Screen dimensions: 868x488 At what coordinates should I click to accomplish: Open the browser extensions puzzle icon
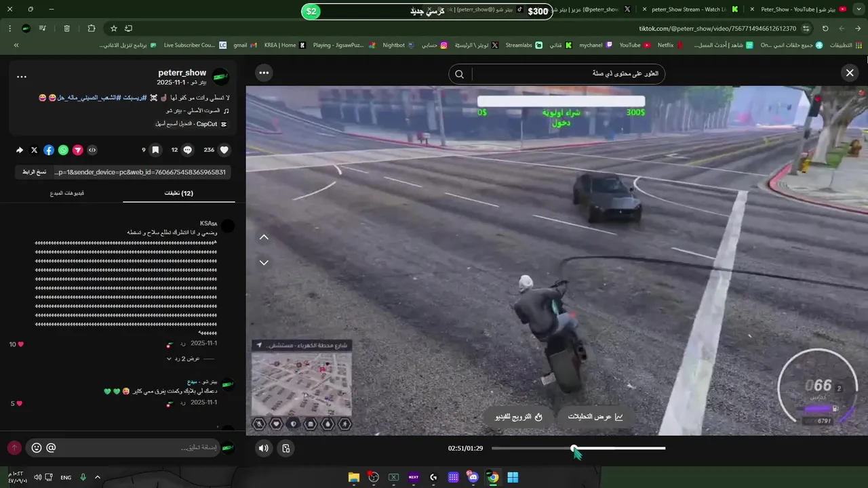click(92, 28)
